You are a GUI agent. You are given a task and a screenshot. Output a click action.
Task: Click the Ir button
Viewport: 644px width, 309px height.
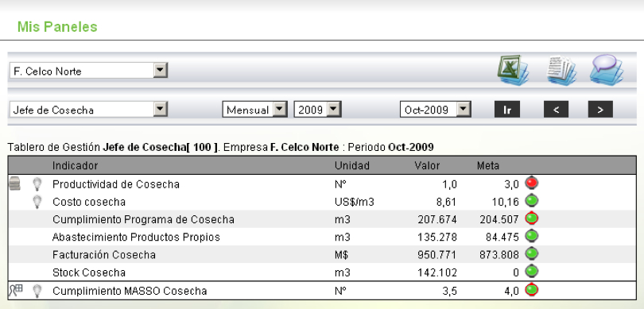pos(507,110)
